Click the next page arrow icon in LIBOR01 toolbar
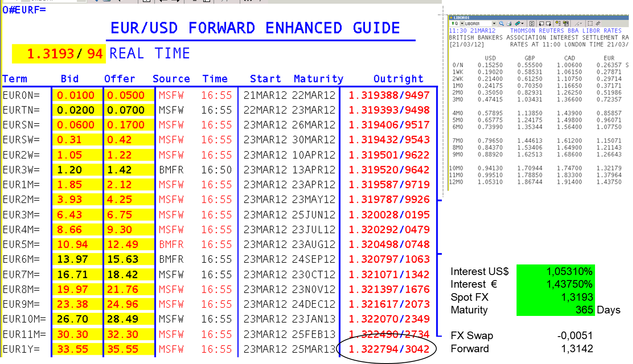 pyautogui.click(x=548, y=24)
